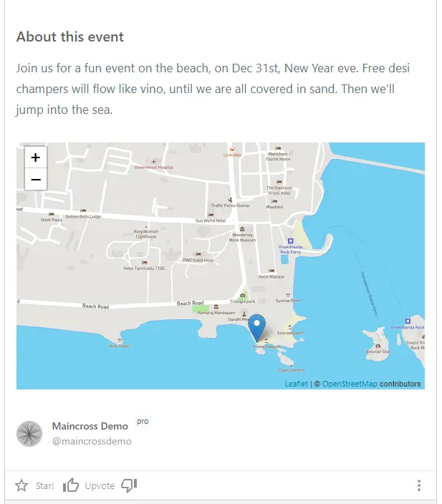Downvote with the thumbs down icon
Viewport: 442px width, 504px height.
[129, 485]
